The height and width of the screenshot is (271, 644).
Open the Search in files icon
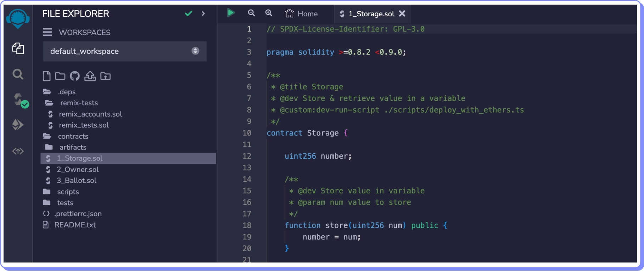click(x=18, y=74)
